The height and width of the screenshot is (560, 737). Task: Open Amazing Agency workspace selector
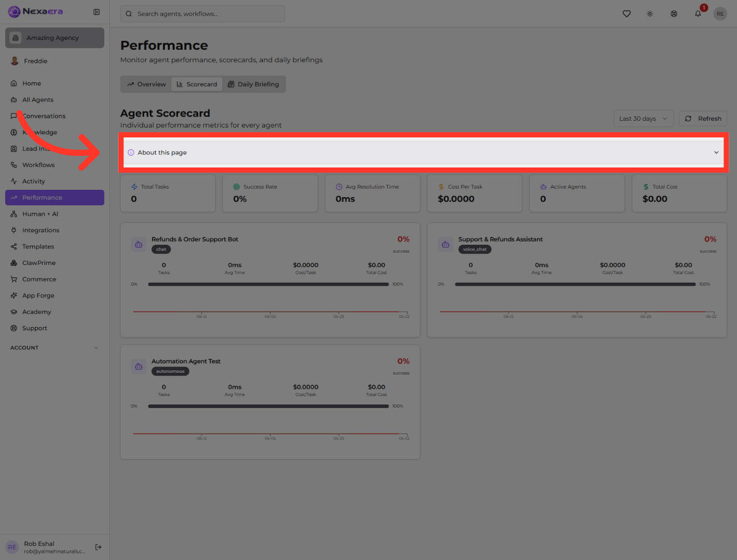pyautogui.click(x=54, y=38)
